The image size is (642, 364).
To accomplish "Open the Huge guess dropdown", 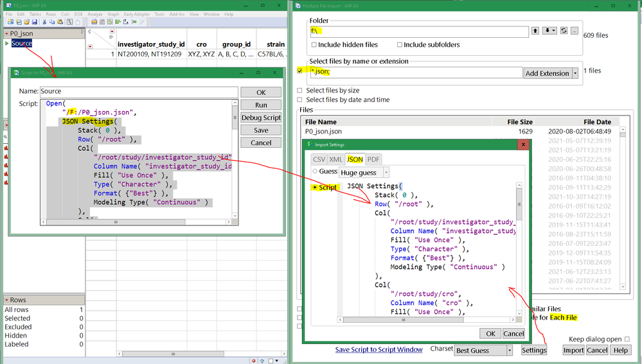I will point(386,172).
